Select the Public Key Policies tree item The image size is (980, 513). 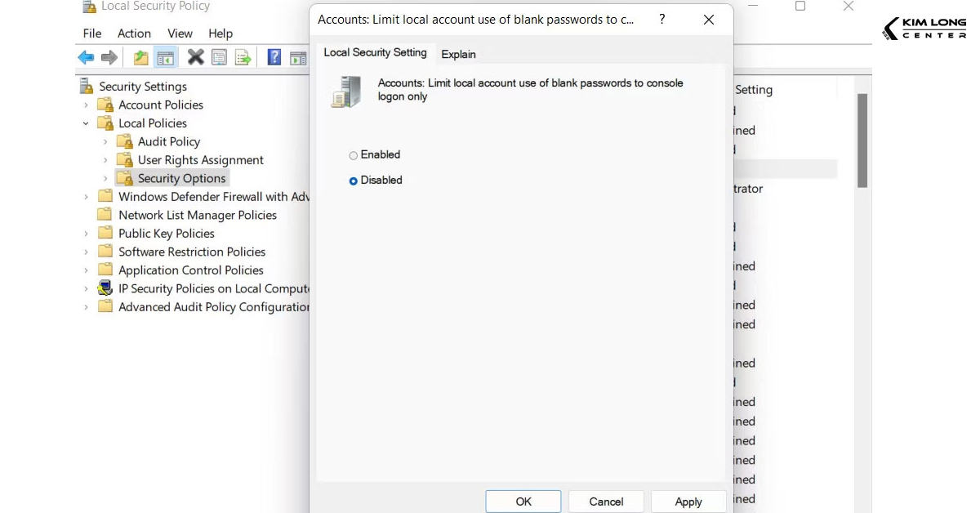pyautogui.click(x=165, y=233)
